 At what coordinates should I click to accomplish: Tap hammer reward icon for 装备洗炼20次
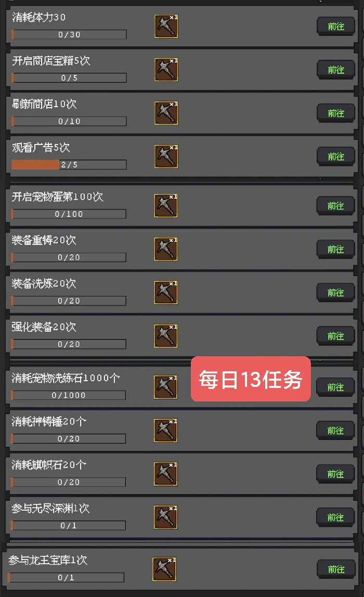[166, 292]
